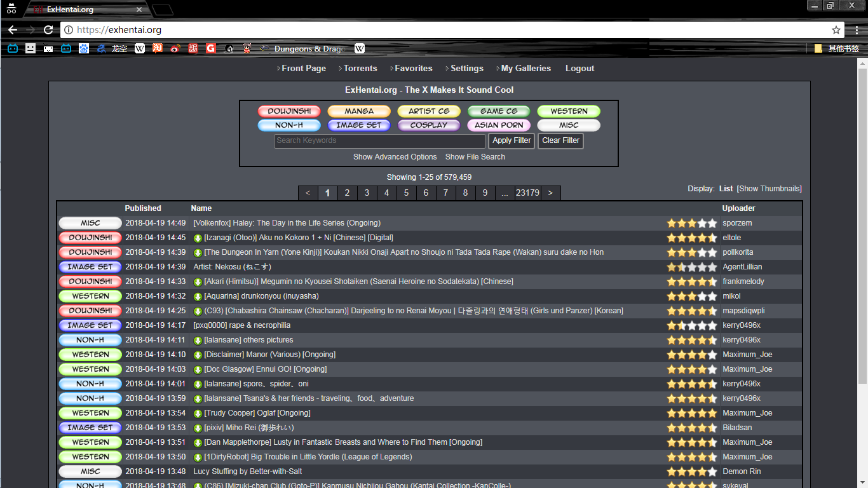Click torrent icon beside 'spore、spider、oni'
Image resolution: width=868 pixels, height=488 pixels.
(198, 384)
